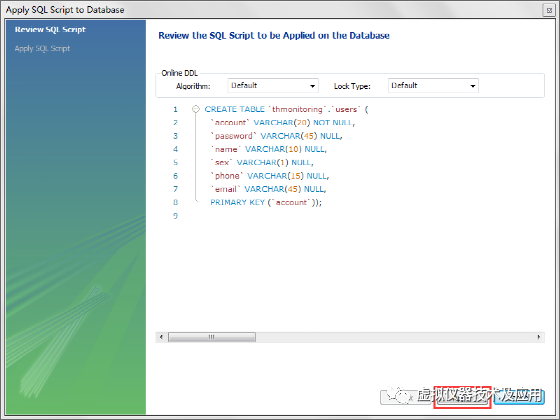Collapse the CREATE TABLE fold marker

[196, 109]
